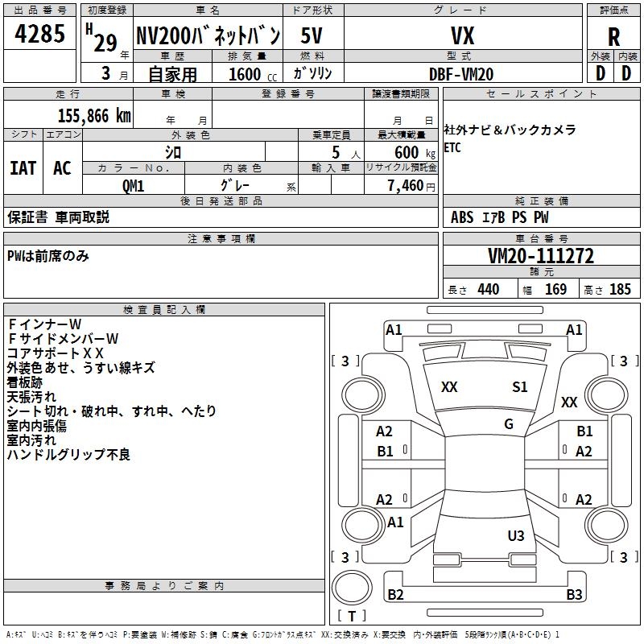Click the model code DBF-VM20
The width and height of the screenshot is (644, 644).
pyautogui.click(x=461, y=74)
